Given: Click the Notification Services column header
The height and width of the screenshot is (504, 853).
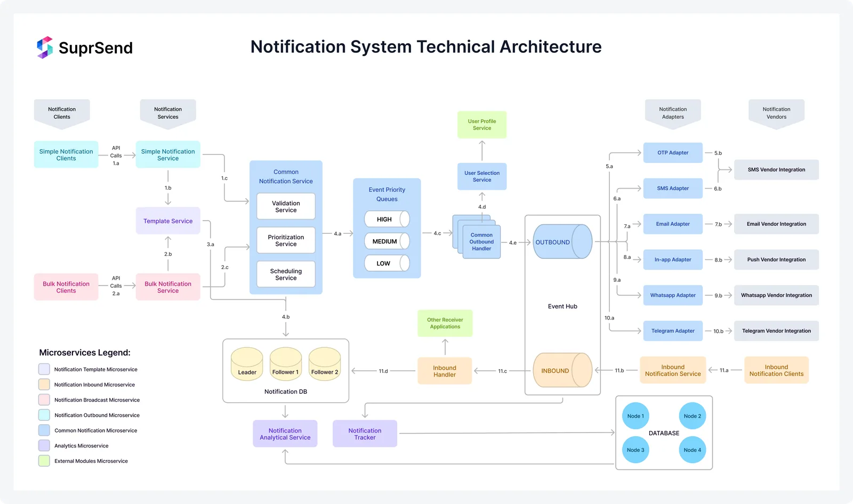Looking at the screenshot, I should [168, 114].
